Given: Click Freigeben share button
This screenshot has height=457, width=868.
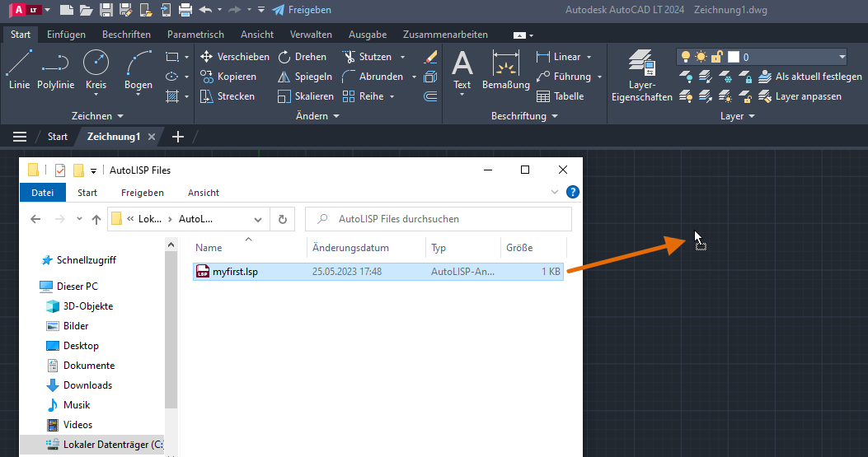Looking at the screenshot, I should point(302,10).
